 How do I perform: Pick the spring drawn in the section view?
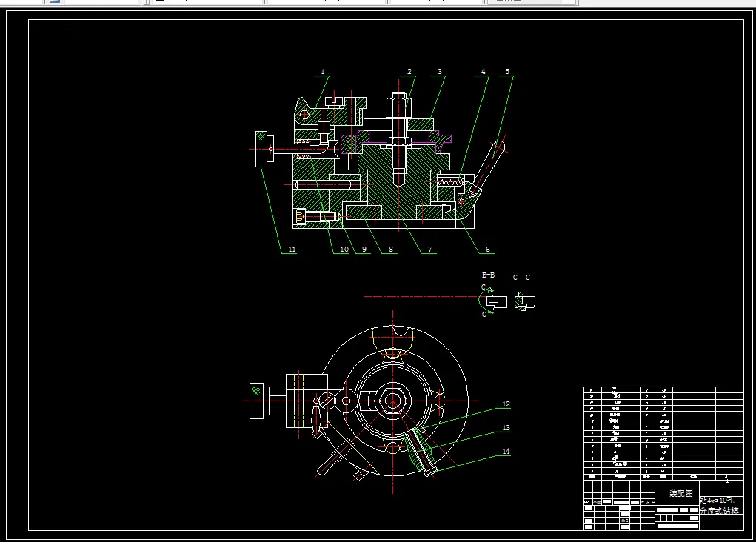450,182
